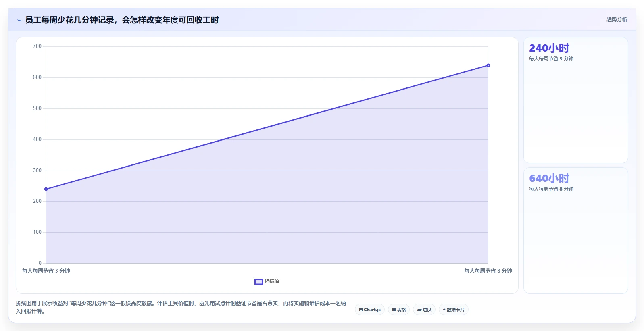The width and height of the screenshot is (644, 331).
Task: Click the description paragraph starting 折线图用于展示
Action: click(x=181, y=307)
